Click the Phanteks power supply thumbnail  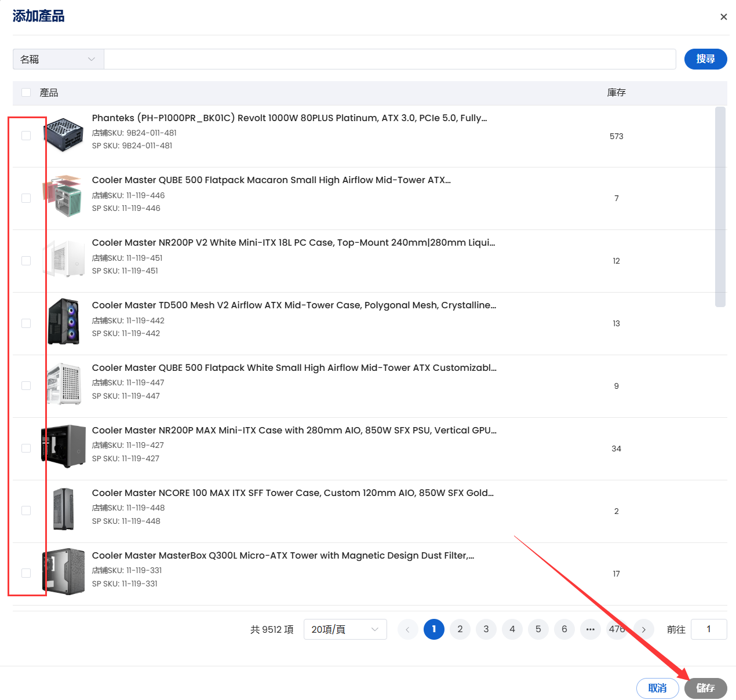coord(64,135)
